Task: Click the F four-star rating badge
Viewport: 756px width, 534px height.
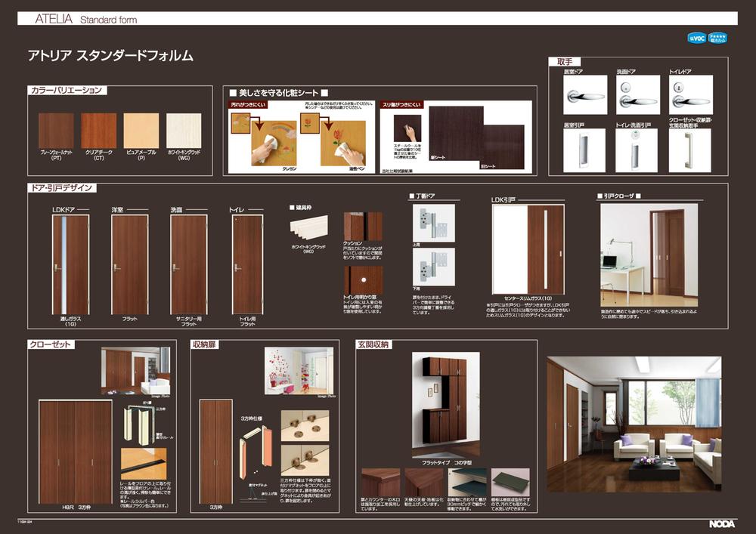Action: point(717,38)
